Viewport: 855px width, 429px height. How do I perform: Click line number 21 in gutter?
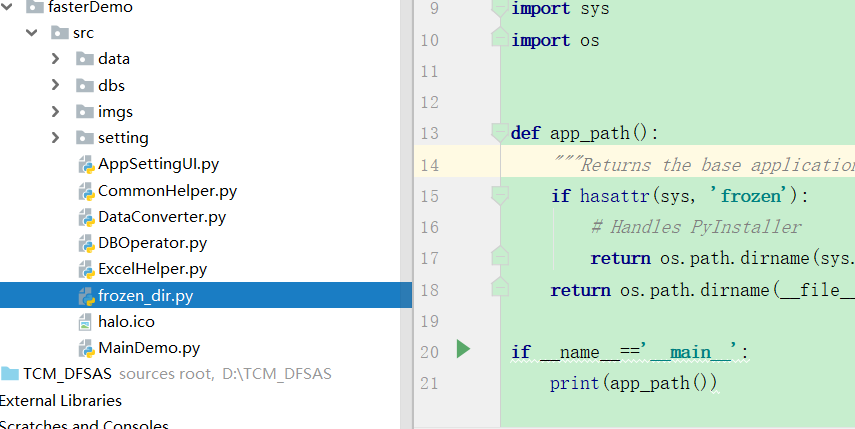(x=430, y=383)
